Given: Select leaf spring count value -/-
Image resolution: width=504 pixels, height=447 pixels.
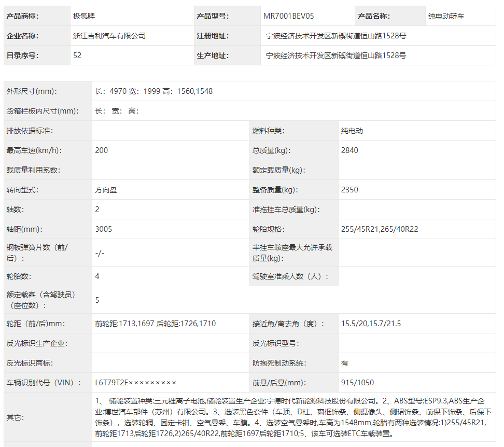Looking at the screenshot, I should point(100,253).
